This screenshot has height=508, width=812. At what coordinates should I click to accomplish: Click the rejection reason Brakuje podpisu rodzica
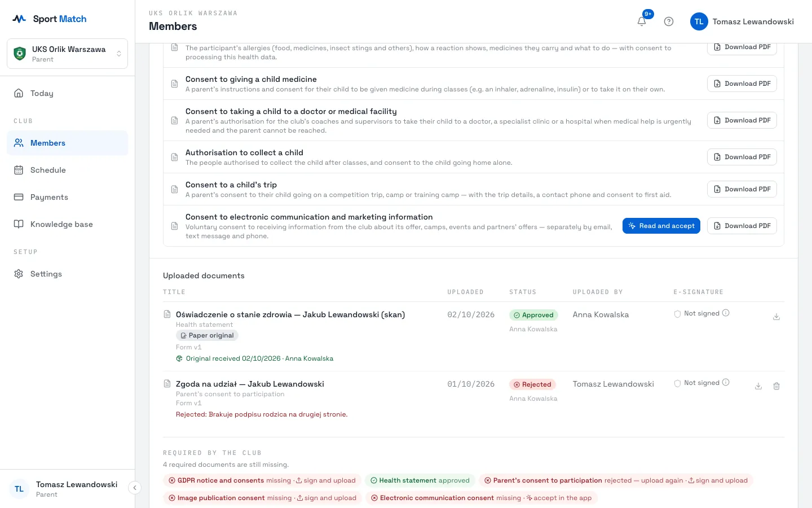262,414
